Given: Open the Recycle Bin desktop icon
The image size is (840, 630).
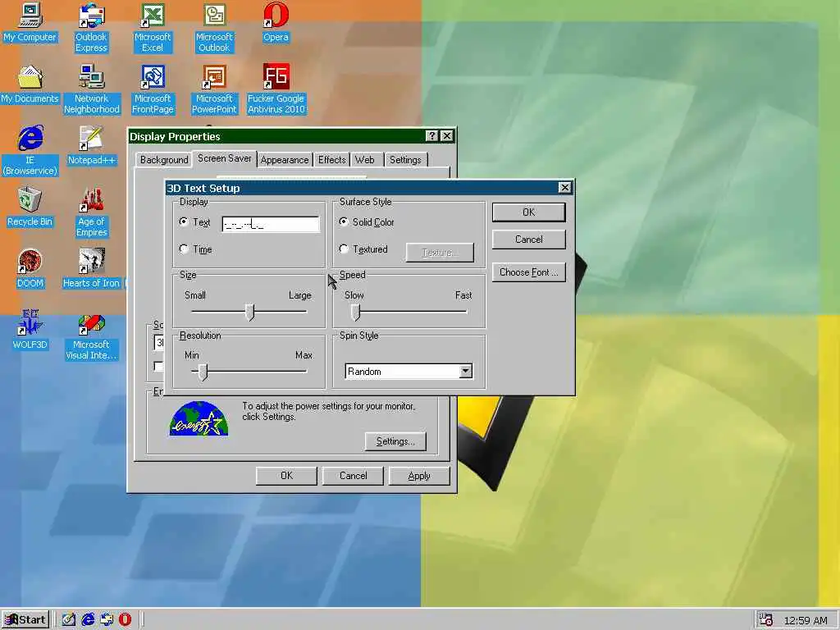Looking at the screenshot, I should [30, 208].
